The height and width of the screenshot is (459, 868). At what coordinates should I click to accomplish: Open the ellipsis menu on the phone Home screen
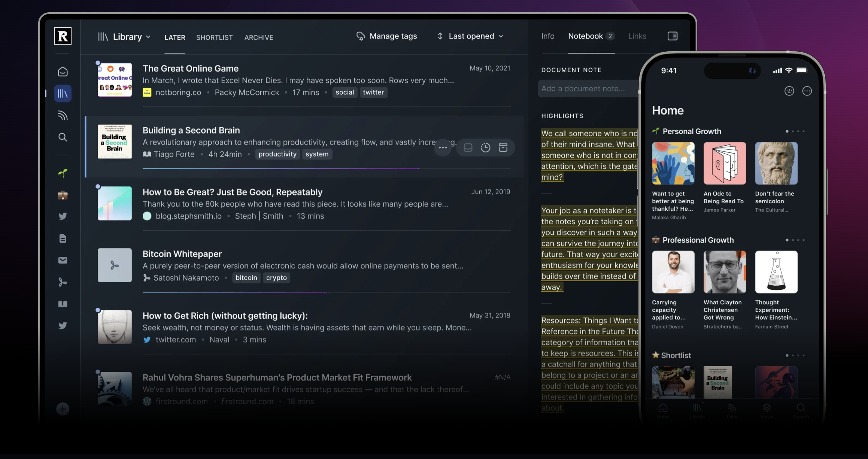click(807, 91)
